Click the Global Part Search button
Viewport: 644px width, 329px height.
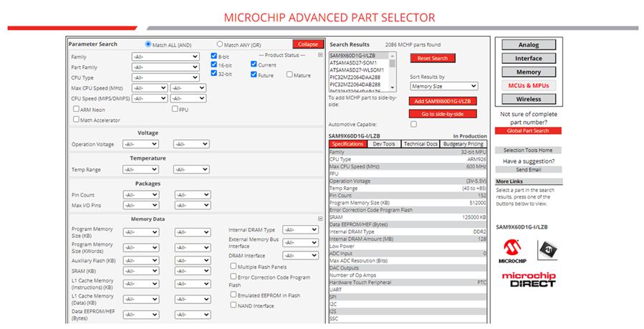[529, 130]
